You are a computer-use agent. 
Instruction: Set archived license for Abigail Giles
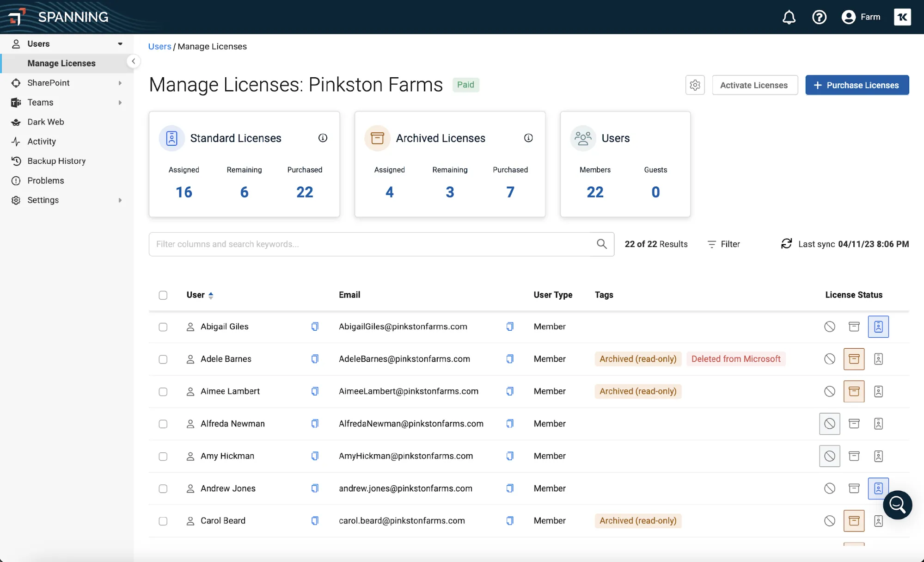coord(854,327)
